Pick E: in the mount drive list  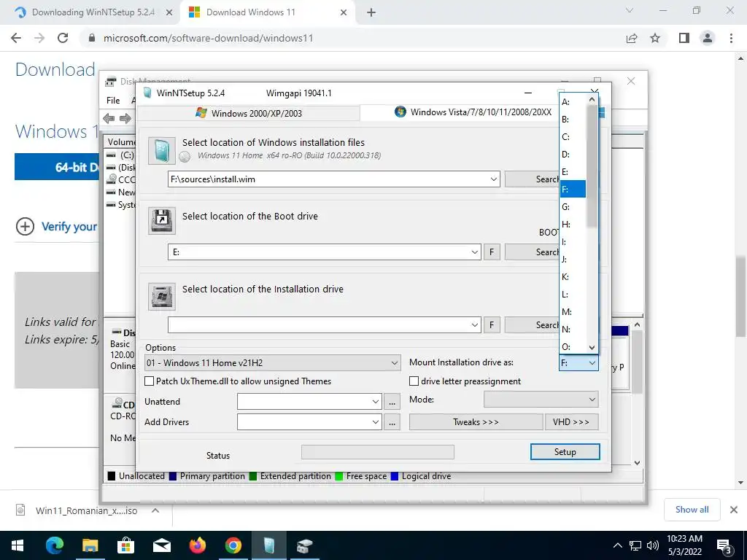click(x=573, y=172)
